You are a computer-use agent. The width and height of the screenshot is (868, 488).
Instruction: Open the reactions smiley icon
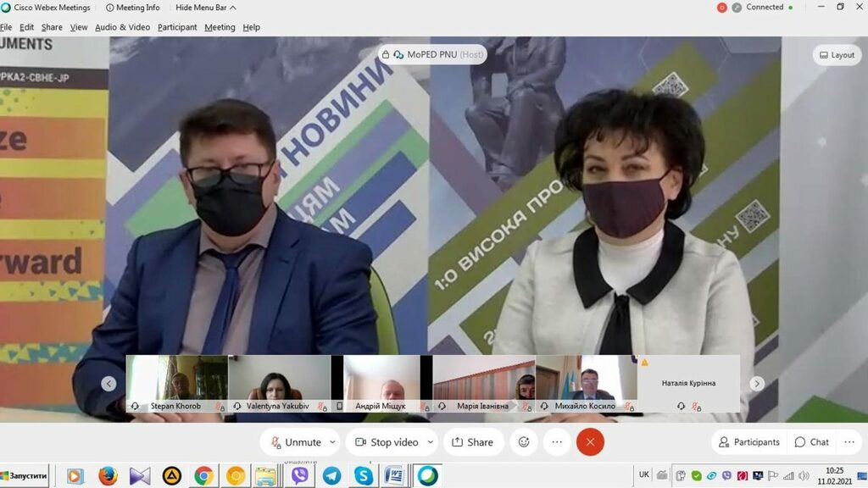(524, 442)
